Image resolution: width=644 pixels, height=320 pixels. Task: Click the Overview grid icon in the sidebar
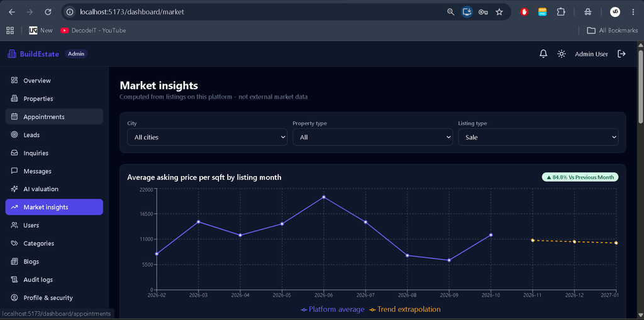click(14, 80)
